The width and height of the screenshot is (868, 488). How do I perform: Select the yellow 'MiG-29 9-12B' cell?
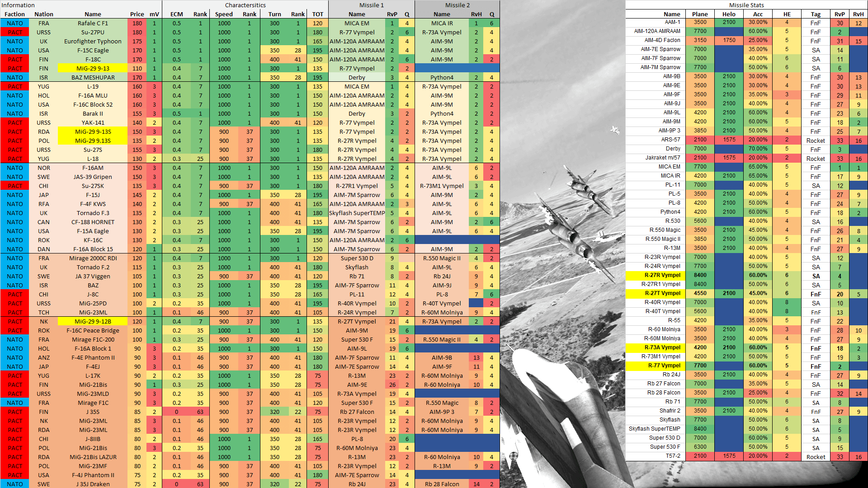[93, 321]
